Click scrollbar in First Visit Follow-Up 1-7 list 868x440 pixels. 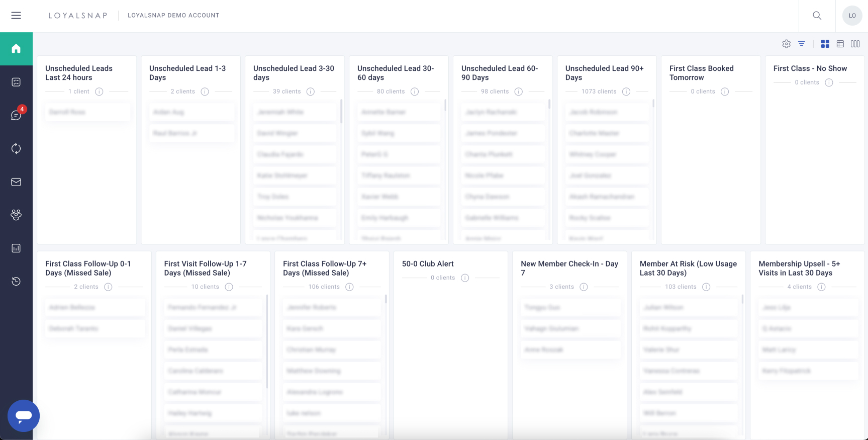tap(267, 341)
